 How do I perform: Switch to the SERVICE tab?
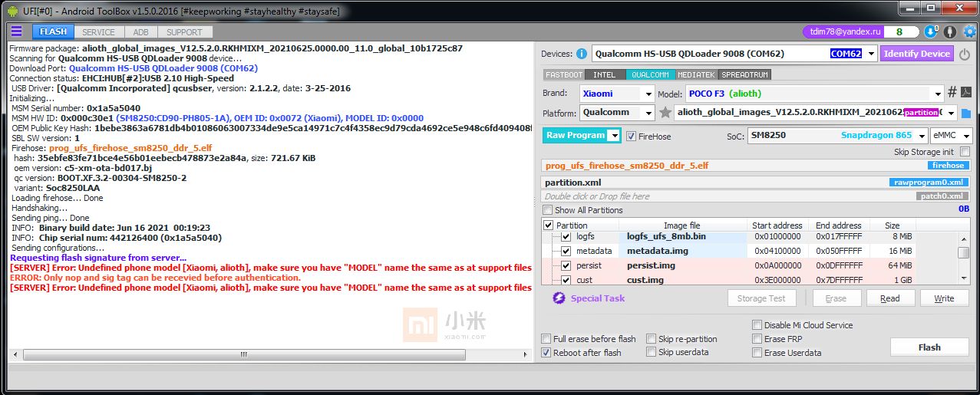pos(98,32)
